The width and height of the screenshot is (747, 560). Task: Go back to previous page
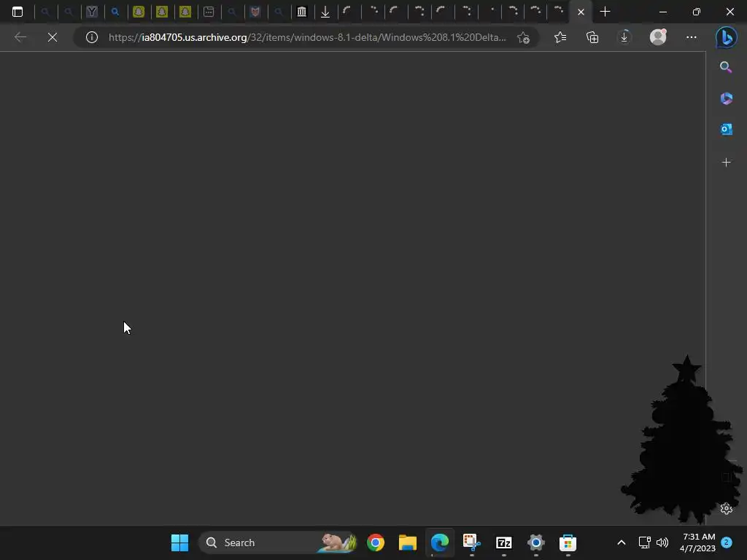point(20,37)
